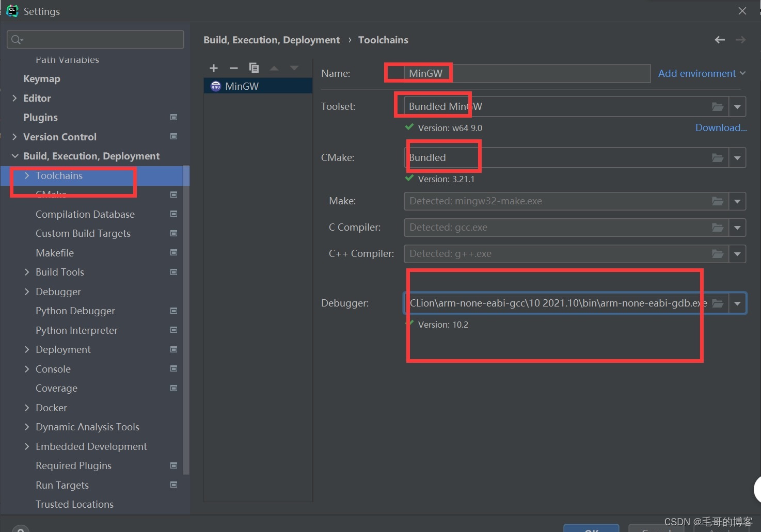The image size is (761, 532).
Task: Open Required Plugins settings
Action: click(73, 465)
